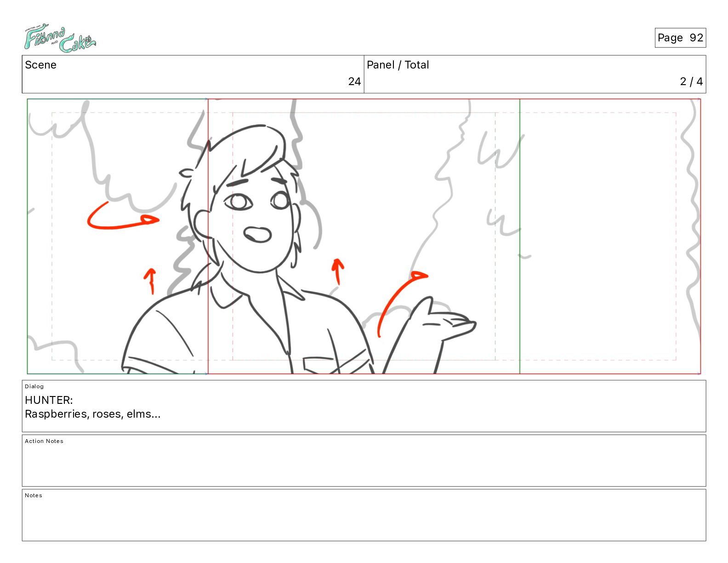Click scene number 24

point(354,81)
